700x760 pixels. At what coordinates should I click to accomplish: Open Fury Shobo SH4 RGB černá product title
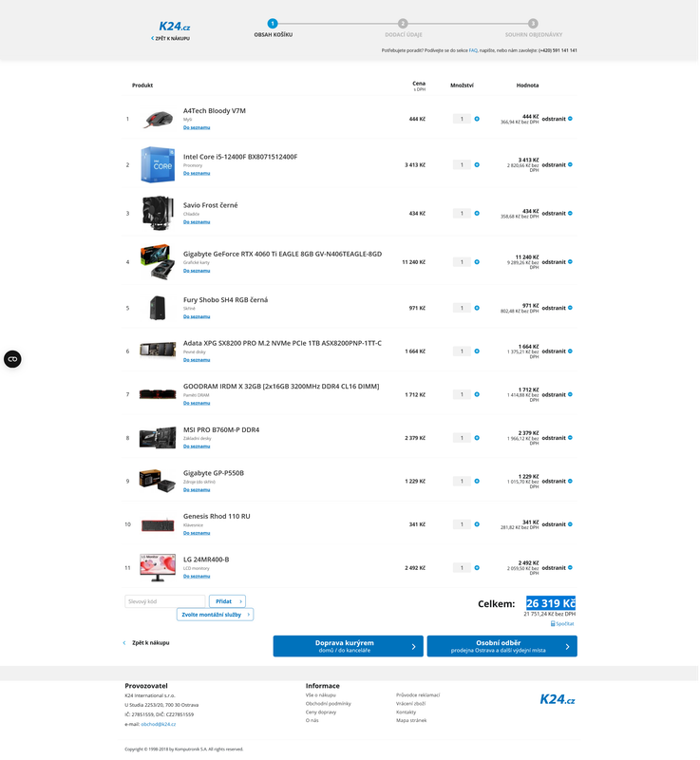pyautogui.click(x=226, y=300)
